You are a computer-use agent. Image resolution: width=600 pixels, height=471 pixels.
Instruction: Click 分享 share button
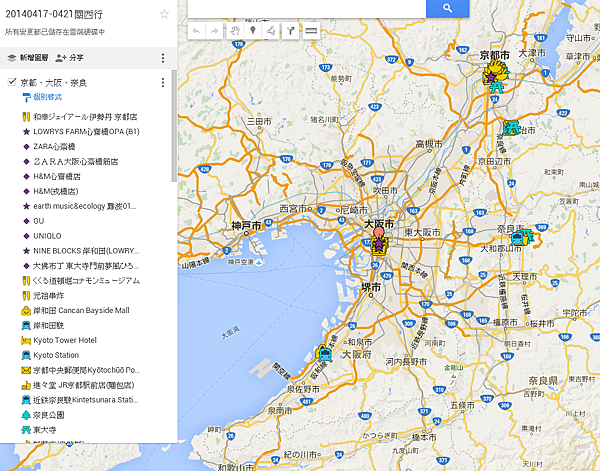69,58
